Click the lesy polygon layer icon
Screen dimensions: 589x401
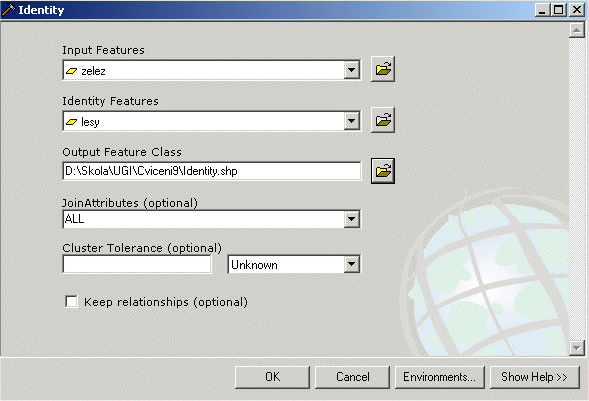click(x=71, y=122)
